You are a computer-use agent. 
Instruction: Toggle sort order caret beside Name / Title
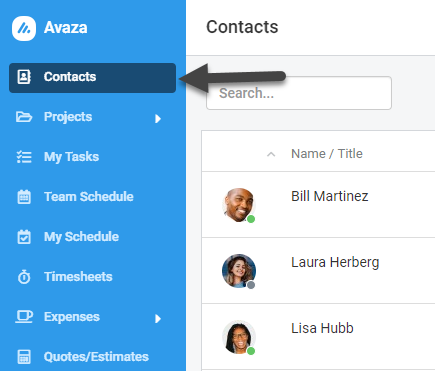271,154
